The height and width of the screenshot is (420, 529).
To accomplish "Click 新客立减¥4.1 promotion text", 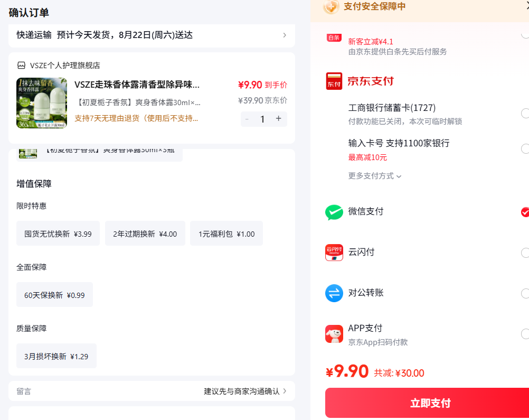I will click(x=371, y=42).
